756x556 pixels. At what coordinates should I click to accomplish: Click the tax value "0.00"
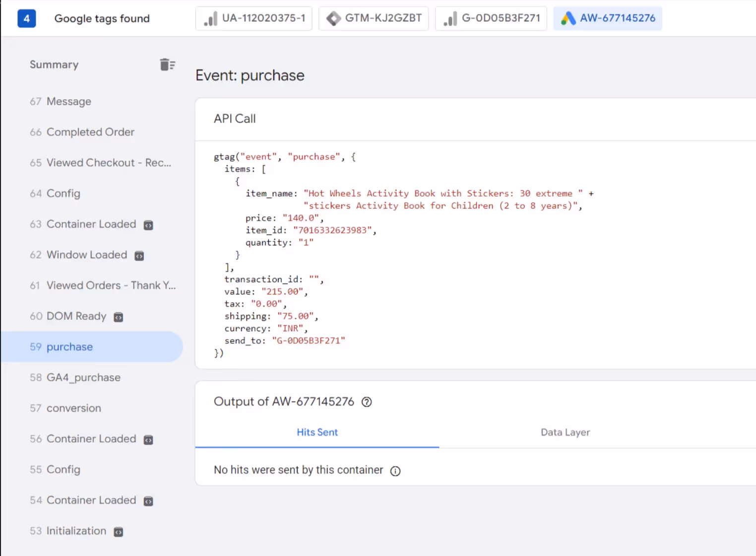tap(266, 304)
